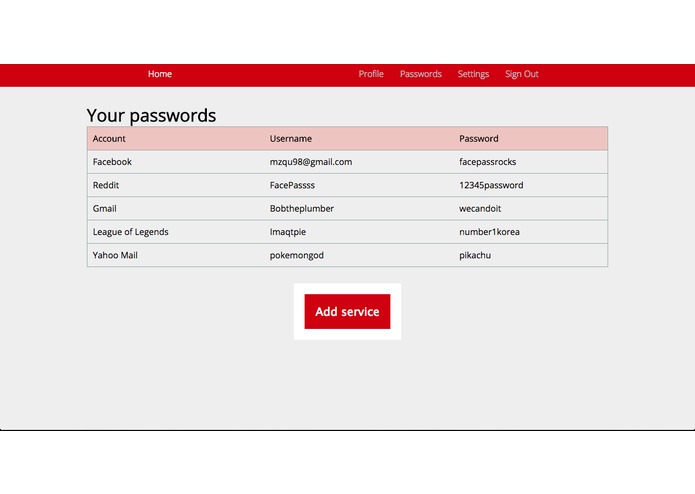Click the Password column header
The image size is (695, 494).
pyautogui.click(x=479, y=139)
